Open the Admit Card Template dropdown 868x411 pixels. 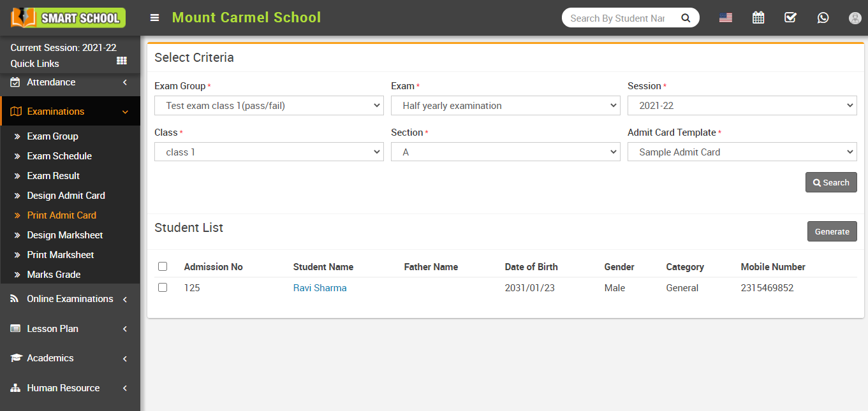742,152
